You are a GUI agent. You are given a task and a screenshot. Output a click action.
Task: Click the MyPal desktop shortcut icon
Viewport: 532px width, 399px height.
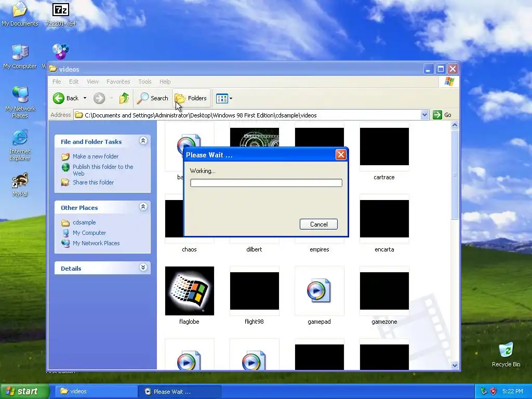tap(20, 184)
